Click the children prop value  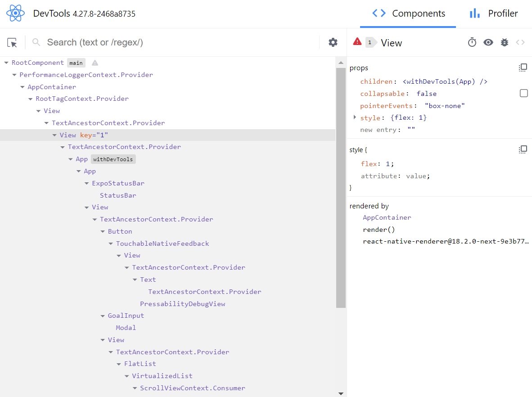coord(445,81)
